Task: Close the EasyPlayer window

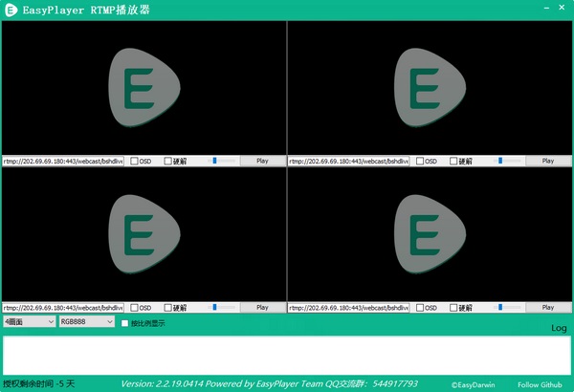Action: click(x=562, y=8)
